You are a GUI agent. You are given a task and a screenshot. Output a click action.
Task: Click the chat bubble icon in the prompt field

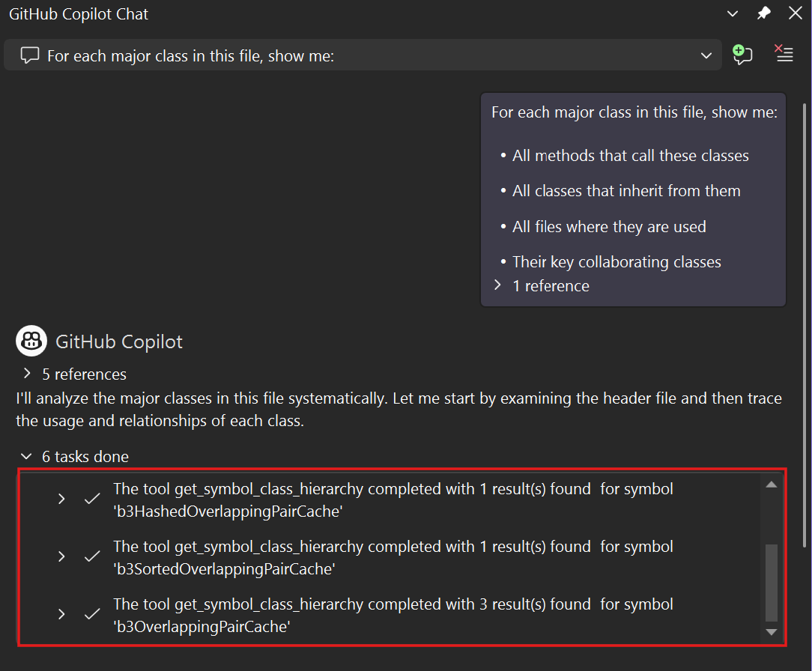tap(29, 55)
